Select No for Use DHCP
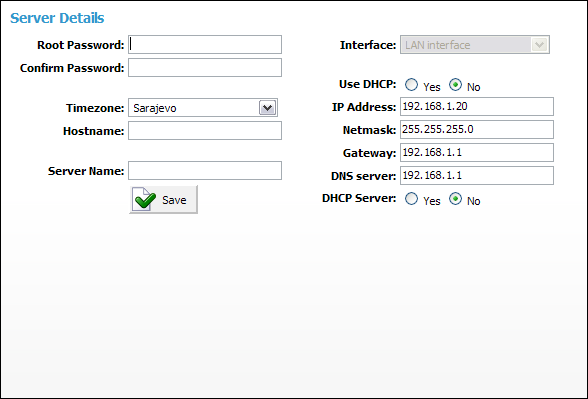This screenshot has height=399, width=588. click(x=455, y=85)
